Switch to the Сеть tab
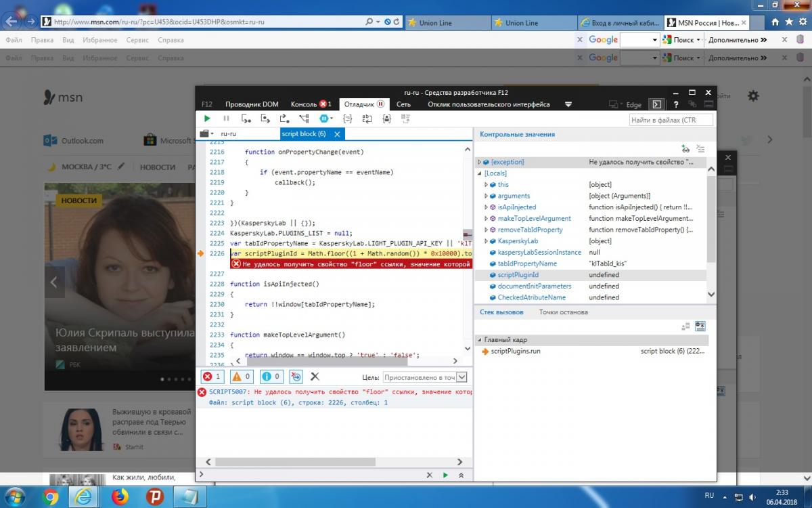Screen dimensions: 812x508 point(403,104)
